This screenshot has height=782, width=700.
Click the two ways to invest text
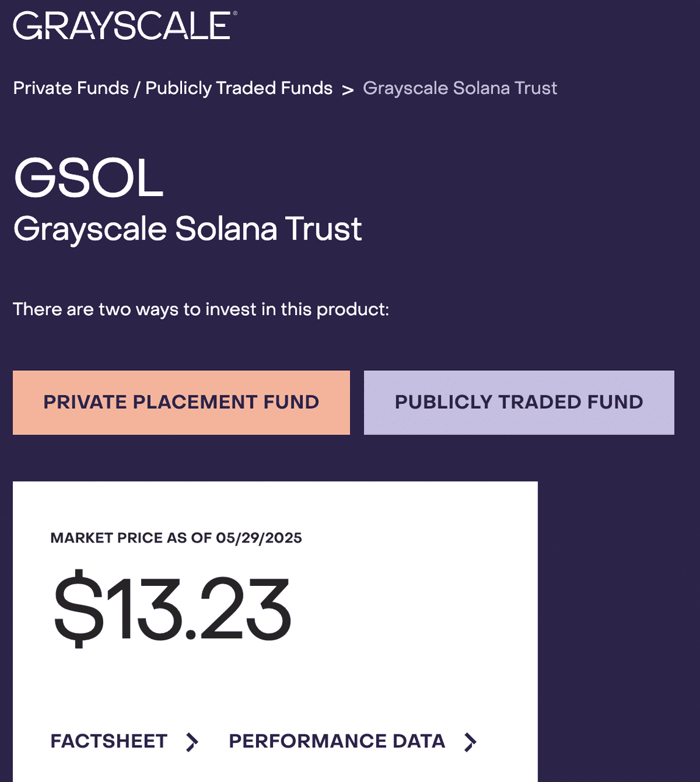click(x=201, y=309)
